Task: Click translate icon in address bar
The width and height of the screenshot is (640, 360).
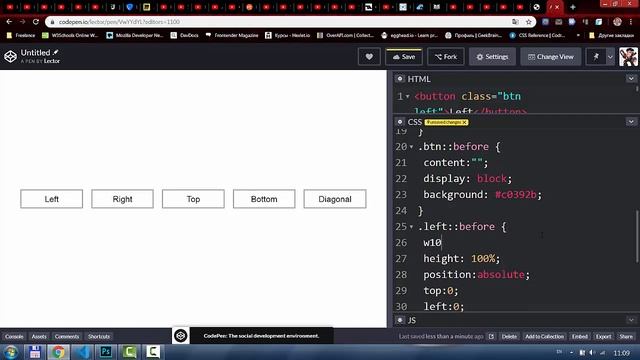Action: (x=516, y=22)
